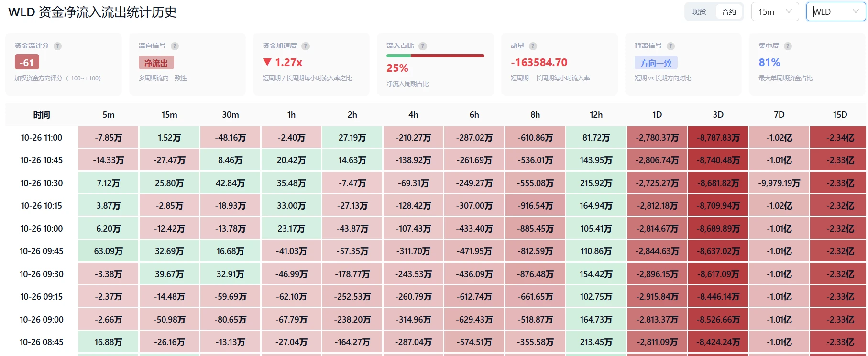Click cell -7.85万 in 5m column

pyautogui.click(x=109, y=138)
